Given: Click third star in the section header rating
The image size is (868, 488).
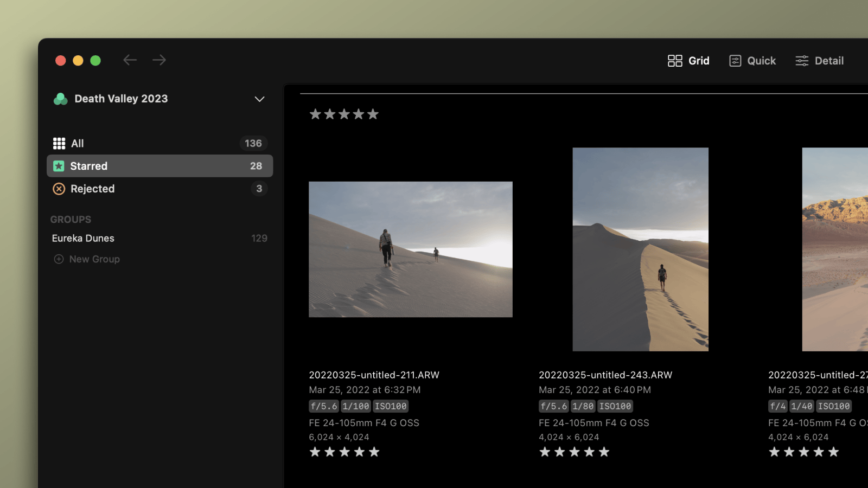Looking at the screenshot, I should 344,114.
